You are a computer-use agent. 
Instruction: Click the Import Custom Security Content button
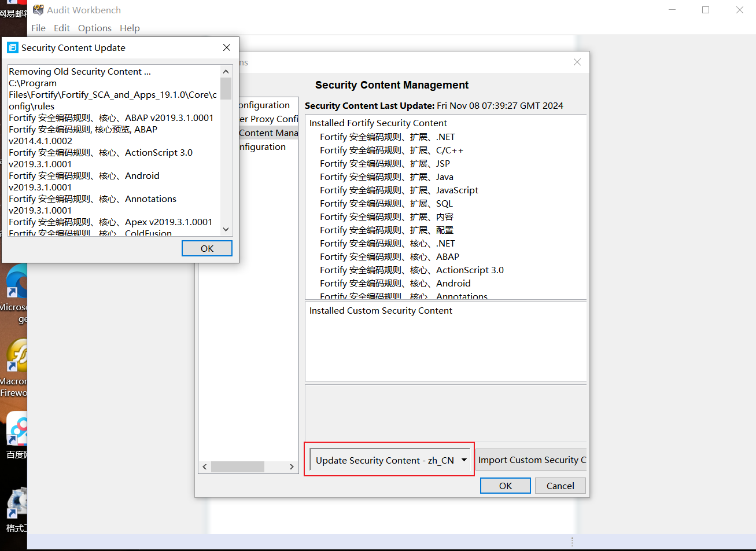click(x=531, y=460)
